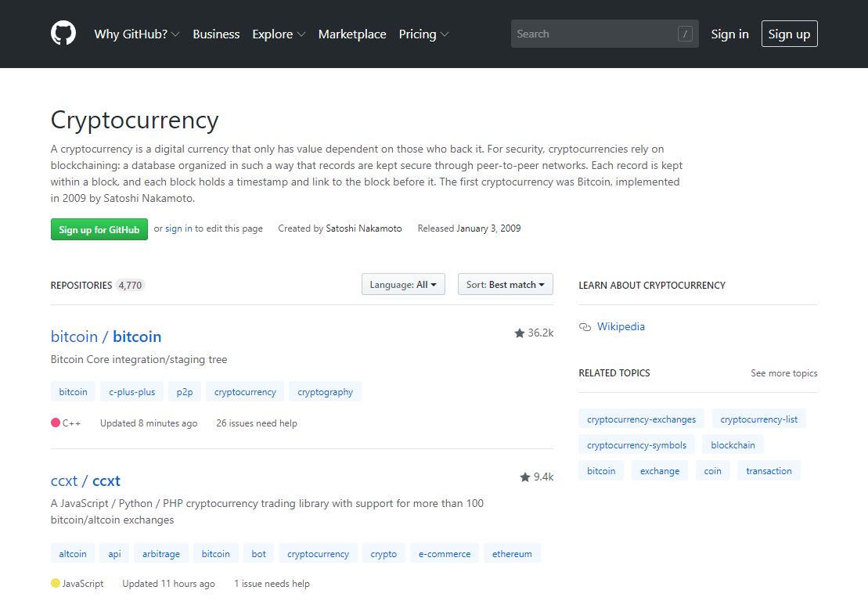This screenshot has width=868, height=608.
Task: Select the e-commerce topic tag
Action: pos(445,553)
